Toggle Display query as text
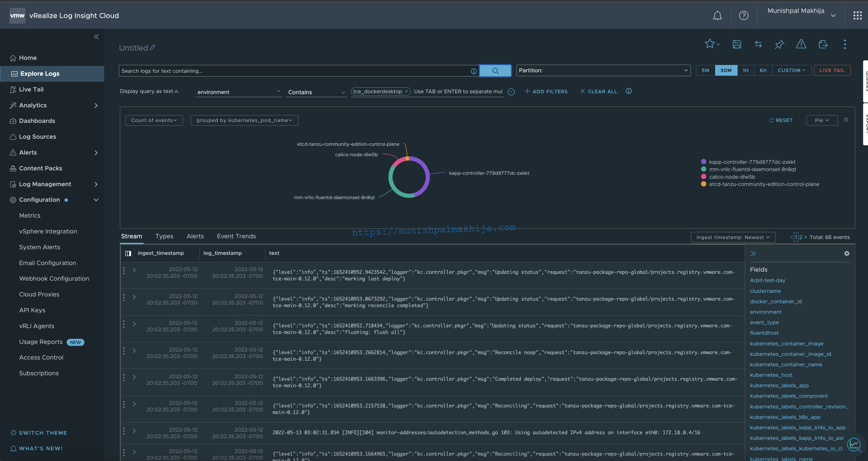The image size is (868, 461). [149, 91]
